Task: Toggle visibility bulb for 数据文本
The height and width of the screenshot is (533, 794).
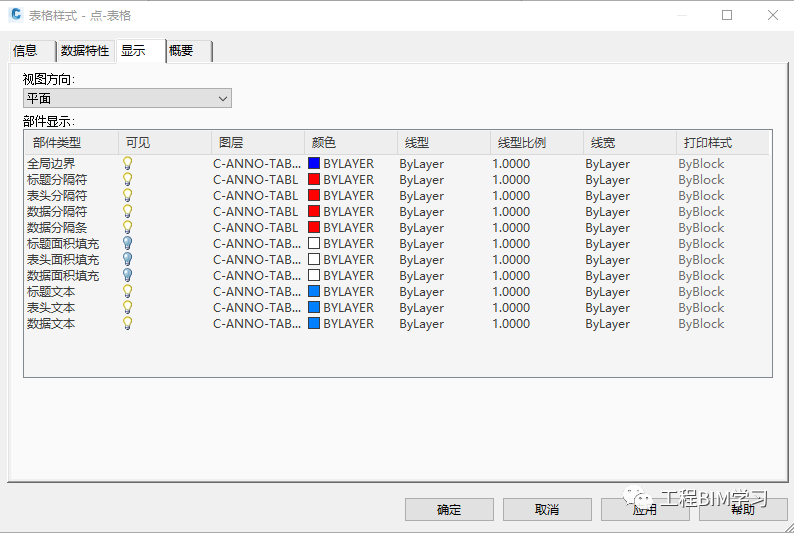Action: [128, 323]
